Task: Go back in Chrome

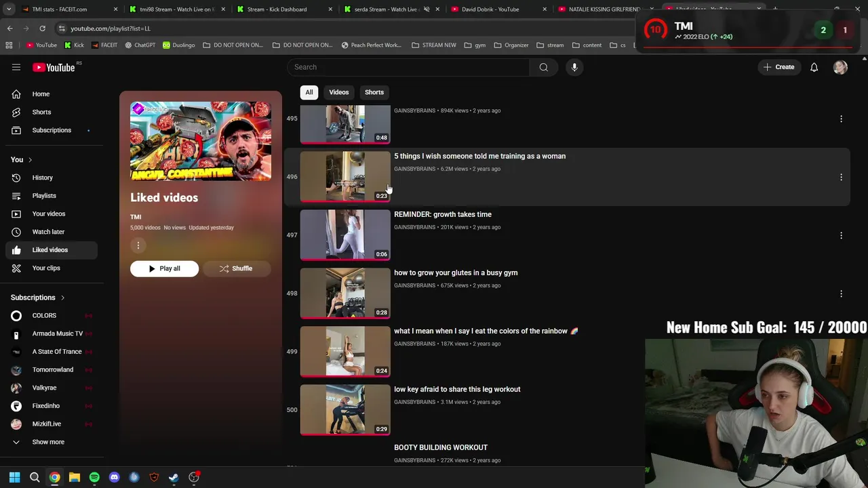Action: (x=9, y=28)
